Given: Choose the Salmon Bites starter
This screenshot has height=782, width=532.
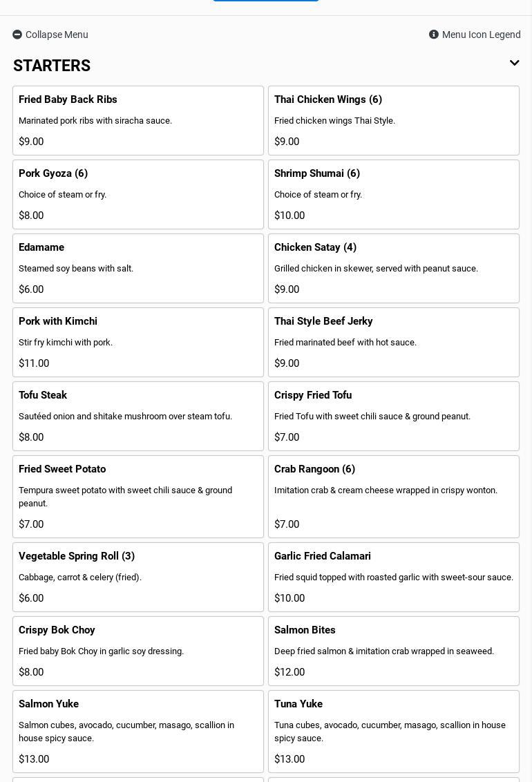Looking at the screenshot, I should pos(394,651).
